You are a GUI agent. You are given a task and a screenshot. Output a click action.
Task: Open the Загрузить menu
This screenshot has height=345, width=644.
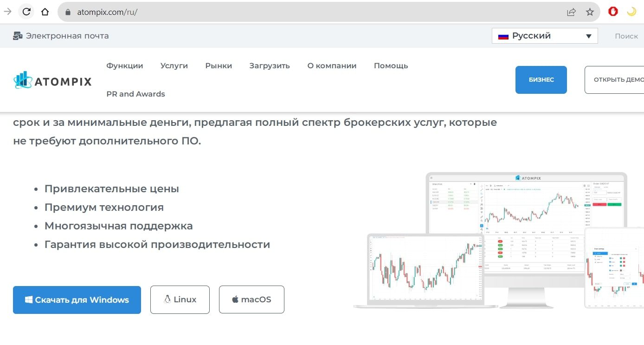270,66
